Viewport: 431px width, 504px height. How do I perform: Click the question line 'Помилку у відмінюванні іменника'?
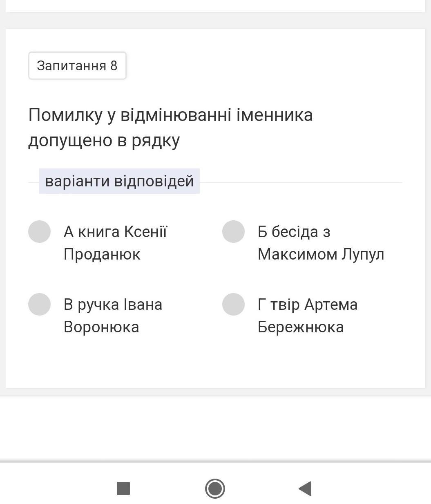(x=170, y=115)
